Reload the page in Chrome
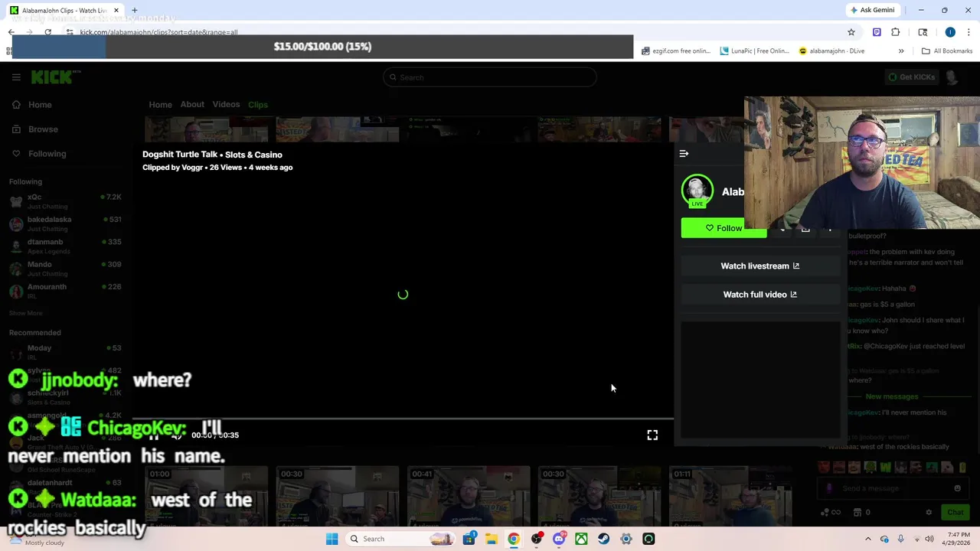Viewport: 980px width, 551px height. click(x=47, y=32)
